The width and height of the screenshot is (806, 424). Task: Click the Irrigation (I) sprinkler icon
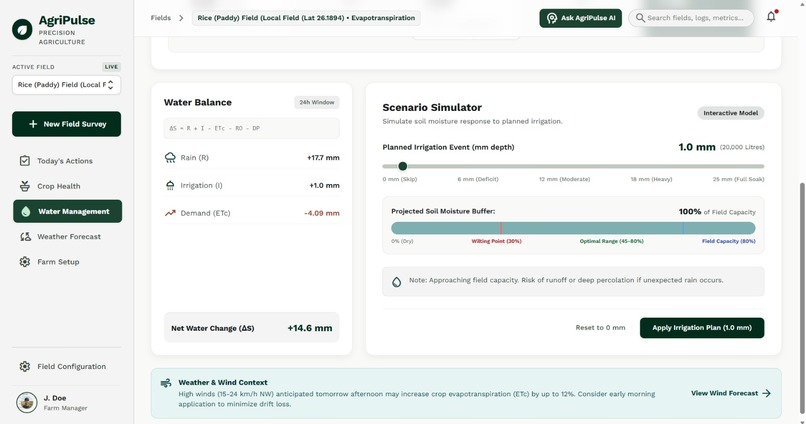pos(170,185)
